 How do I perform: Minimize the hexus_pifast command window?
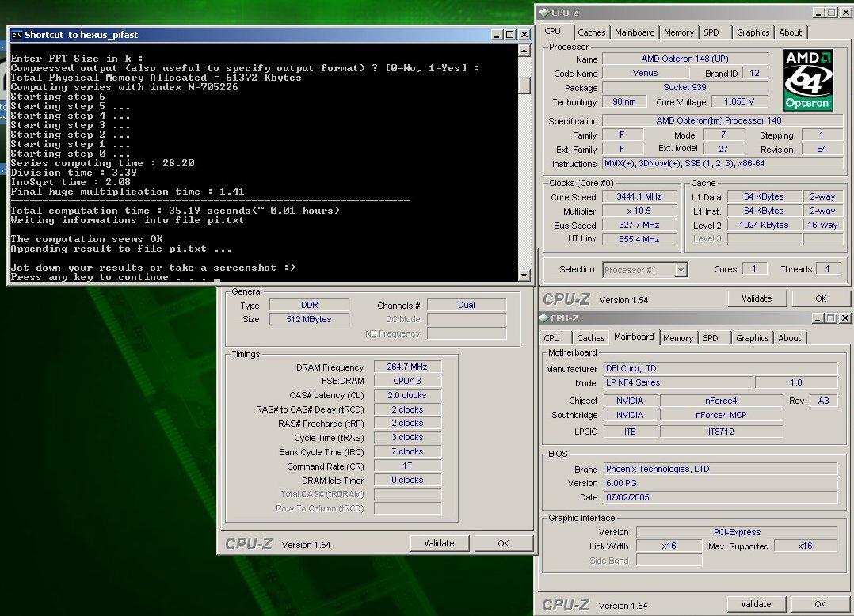point(497,35)
